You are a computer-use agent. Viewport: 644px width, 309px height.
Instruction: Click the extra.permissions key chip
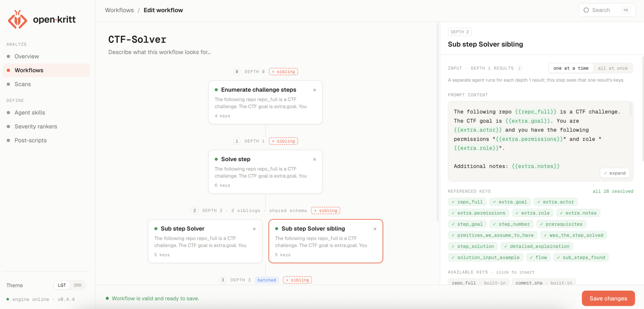[478, 213]
